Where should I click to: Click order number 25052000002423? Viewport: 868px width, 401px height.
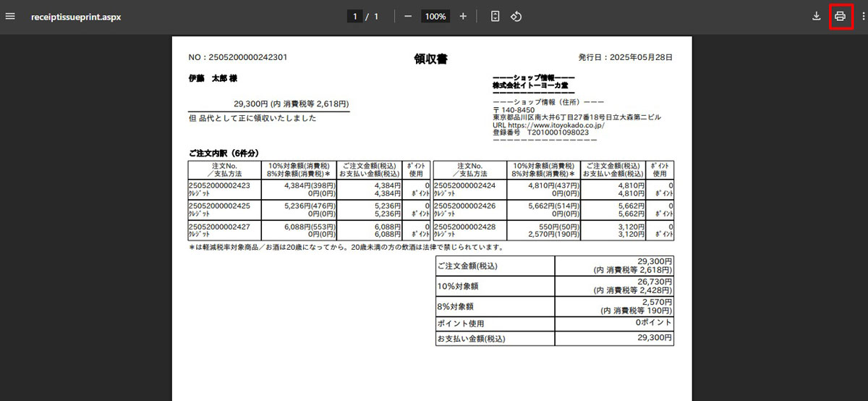pos(219,185)
